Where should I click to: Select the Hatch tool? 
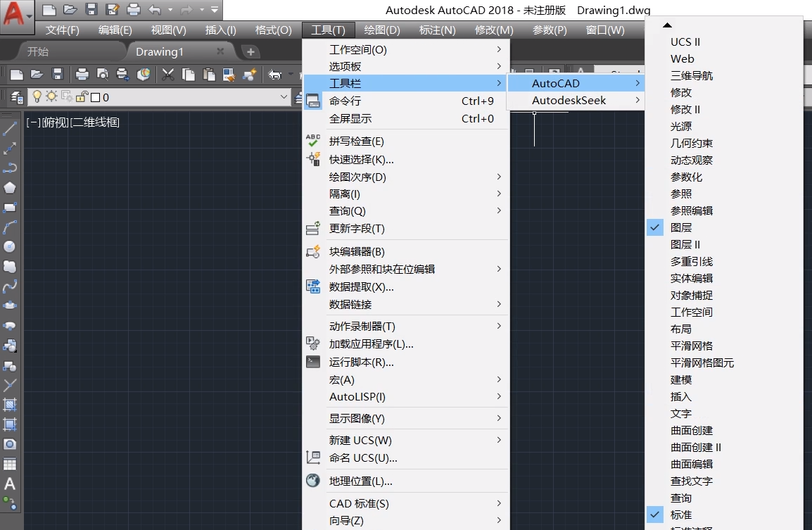coord(9,404)
